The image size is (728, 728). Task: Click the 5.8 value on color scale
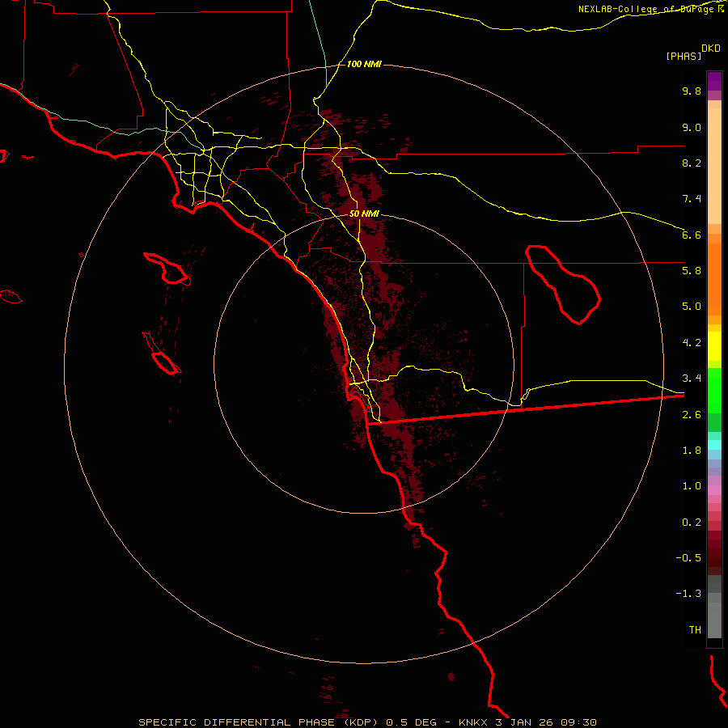click(692, 271)
